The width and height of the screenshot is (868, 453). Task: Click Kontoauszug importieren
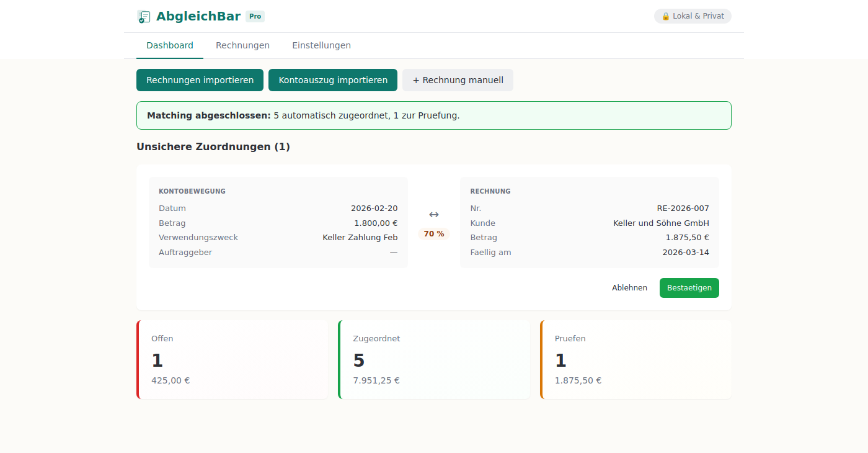[333, 80]
